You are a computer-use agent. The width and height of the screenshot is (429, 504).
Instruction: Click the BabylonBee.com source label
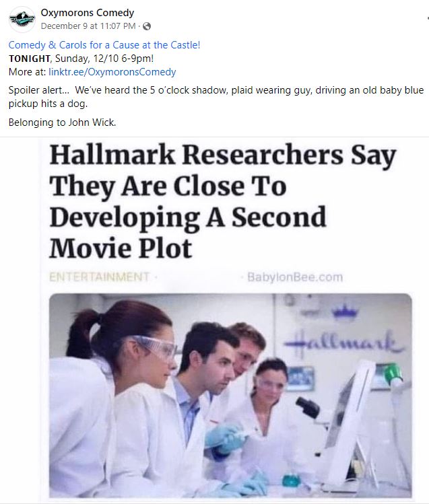pyautogui.click(x=295, y=277)
